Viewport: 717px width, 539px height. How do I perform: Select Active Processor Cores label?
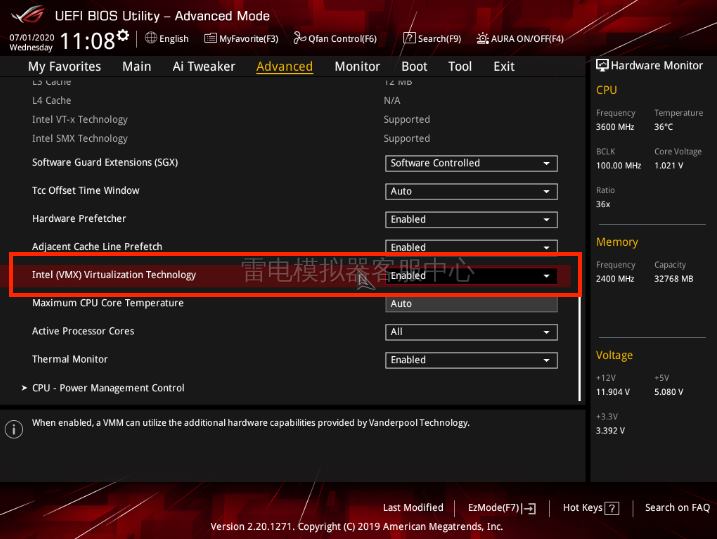[x=83, y=331]
